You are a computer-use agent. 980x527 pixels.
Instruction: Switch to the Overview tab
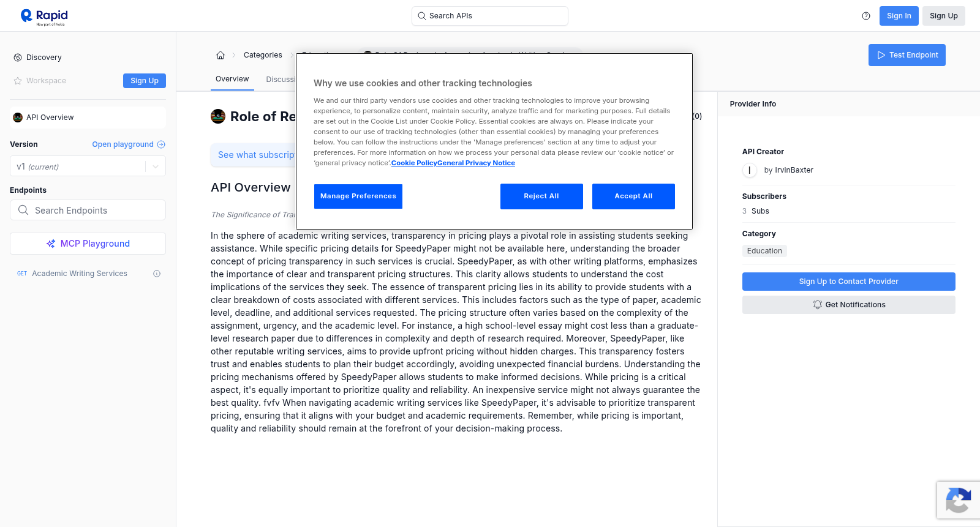tap(232, 79)
